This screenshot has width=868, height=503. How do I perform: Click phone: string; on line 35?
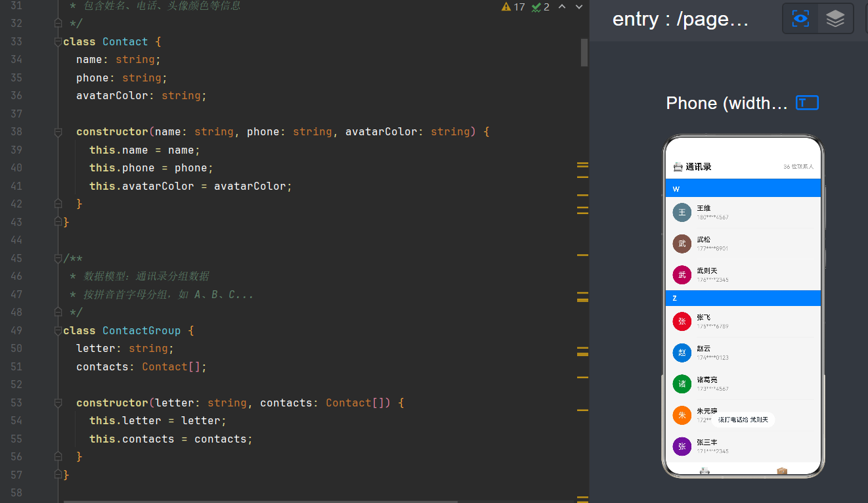pyautogui.click(x=121, y=77)
